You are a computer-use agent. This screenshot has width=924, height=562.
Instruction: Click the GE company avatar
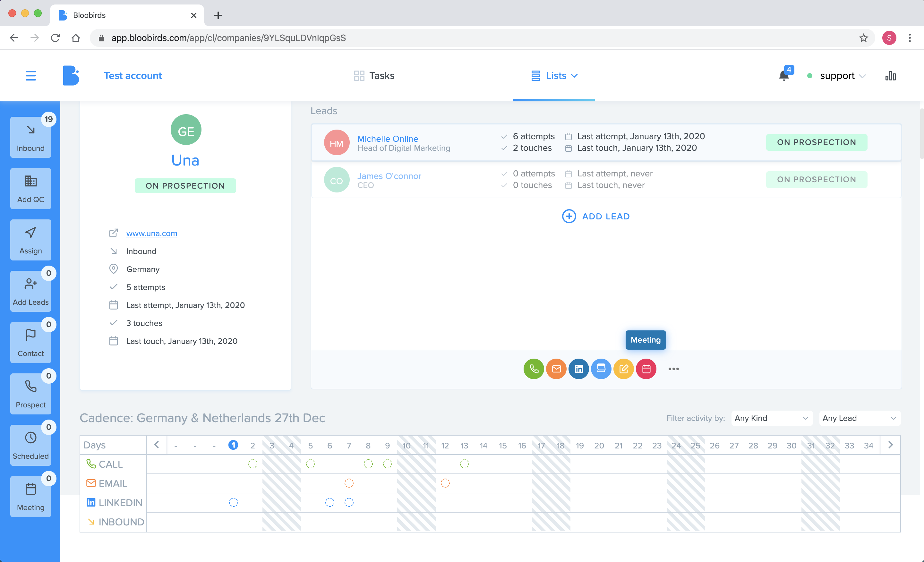pos(186,130)
